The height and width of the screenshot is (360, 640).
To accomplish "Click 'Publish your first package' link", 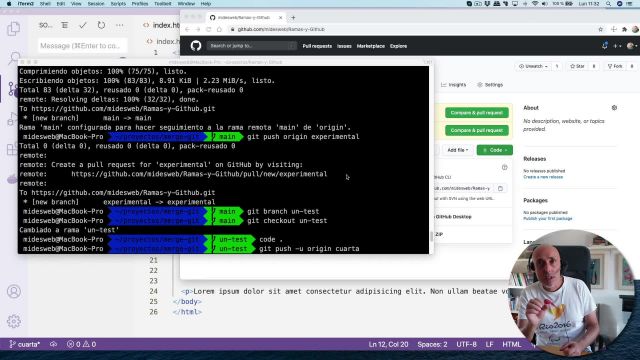I will click(548, 219).
